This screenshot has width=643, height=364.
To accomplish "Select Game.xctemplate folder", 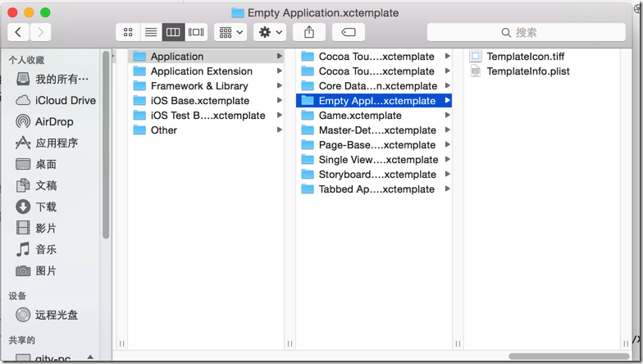I will [x=374, y=115].
